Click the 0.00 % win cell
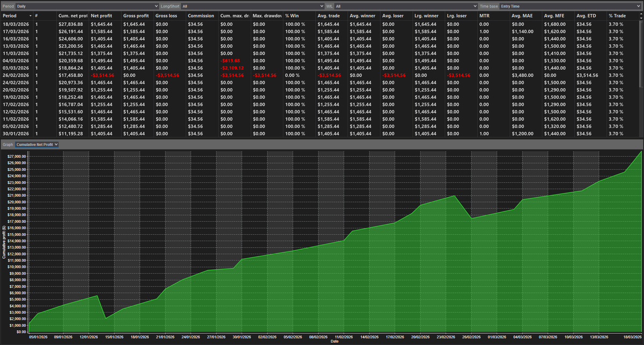The image size is (644, 345). coord(292,75)
